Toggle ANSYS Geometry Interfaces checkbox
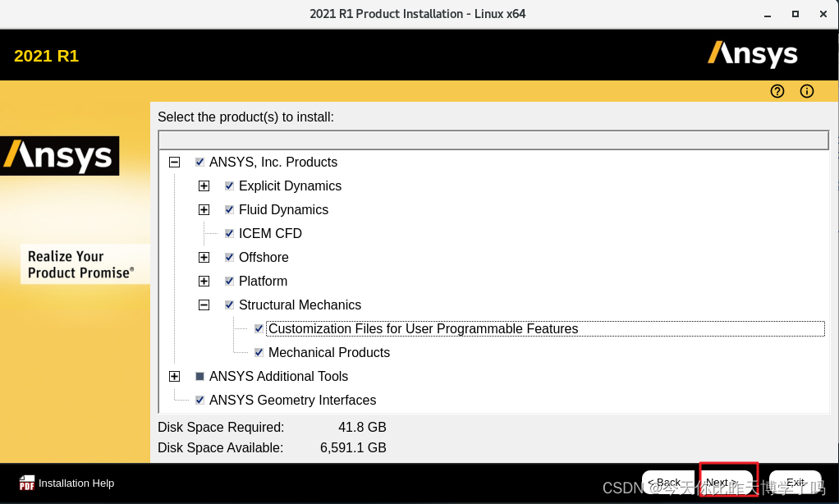This screenshot has height=504, width=839. coord(200,401)
